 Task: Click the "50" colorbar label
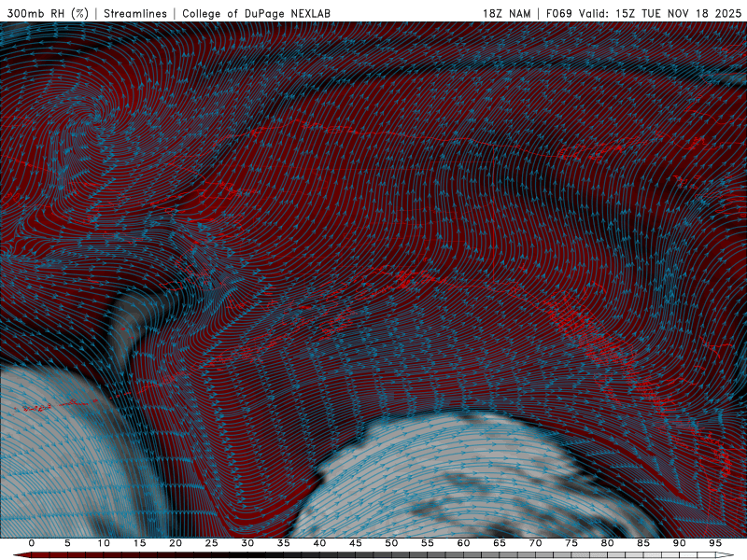[391, 543]
